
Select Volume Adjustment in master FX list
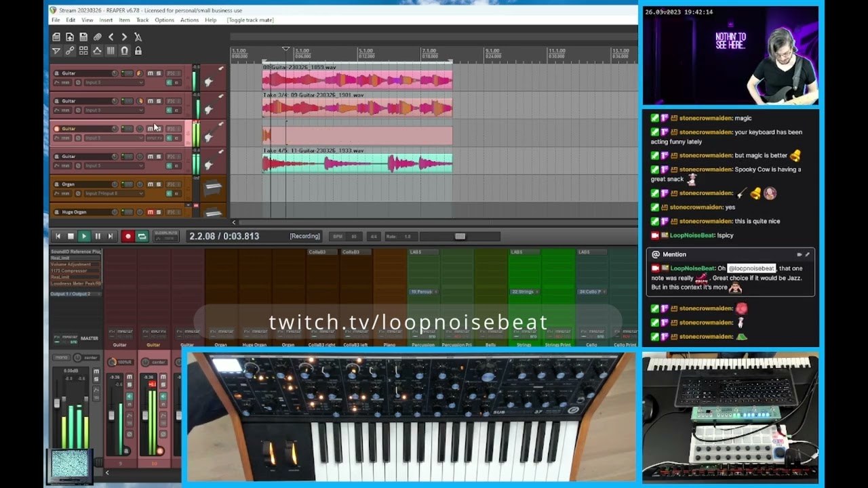(75, 264)
